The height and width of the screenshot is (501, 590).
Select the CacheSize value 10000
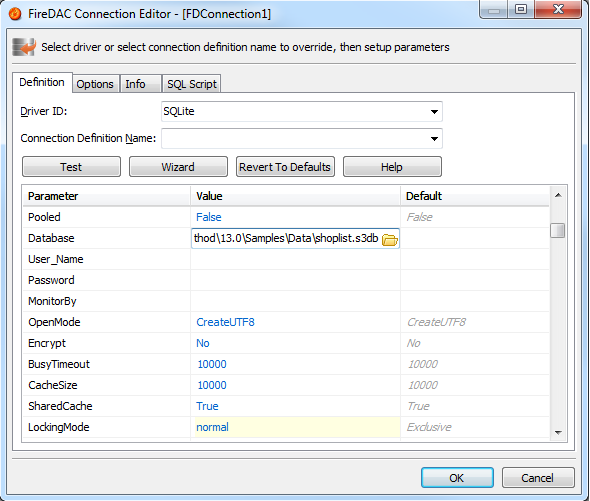point(212,385)
